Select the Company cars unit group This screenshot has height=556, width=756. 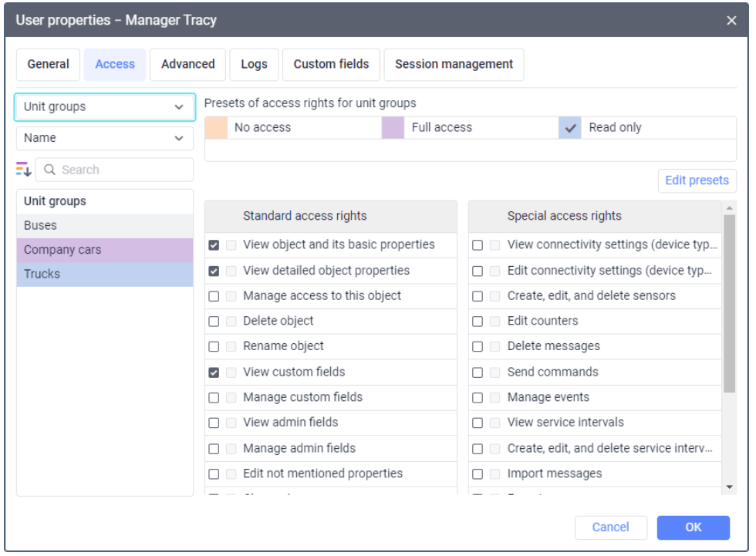click(104, 250)
